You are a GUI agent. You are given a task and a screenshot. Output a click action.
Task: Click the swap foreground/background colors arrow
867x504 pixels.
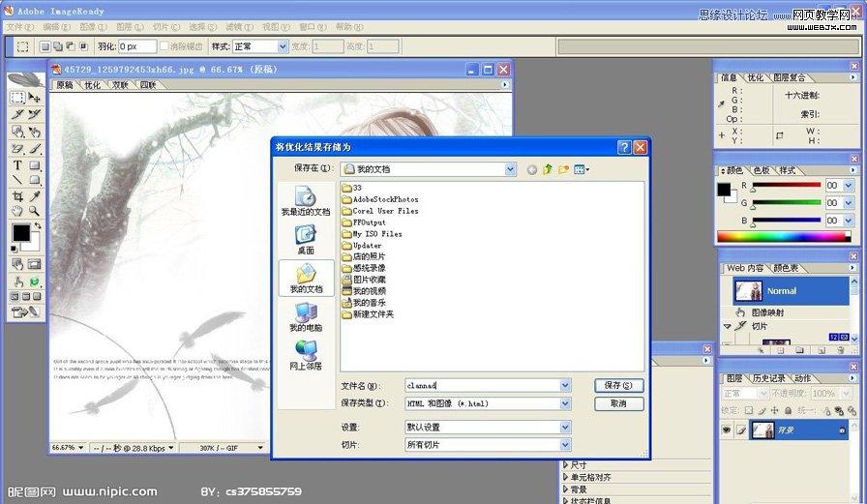37,225
